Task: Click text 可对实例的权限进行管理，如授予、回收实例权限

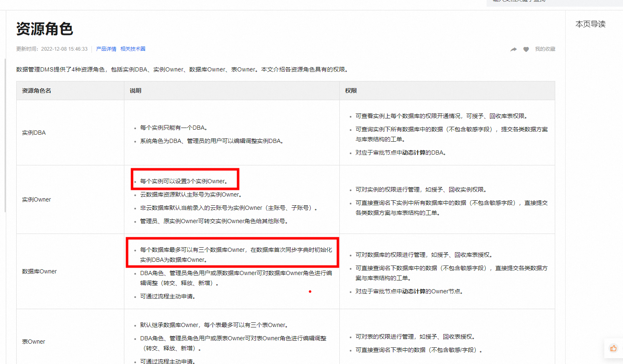Action: click(421, 189)
